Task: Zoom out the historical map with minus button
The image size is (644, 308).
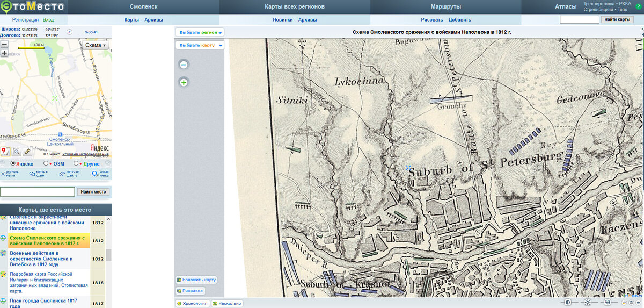Action: 184,65
